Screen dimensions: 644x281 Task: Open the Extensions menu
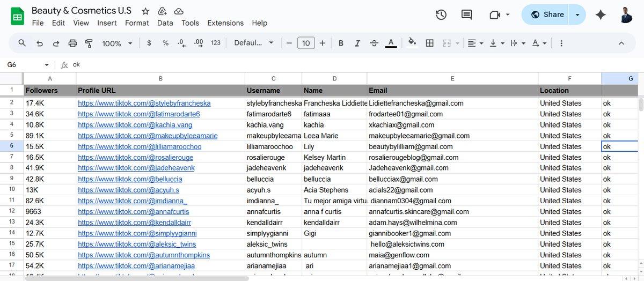point(225,23)
